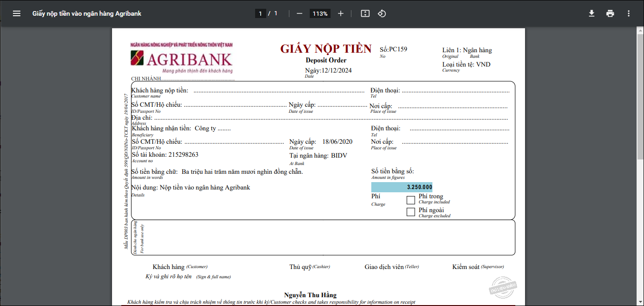This screenshot has width=644, height=306.
Task: Click the 113% zoom level field
Action: coord(320,13)
